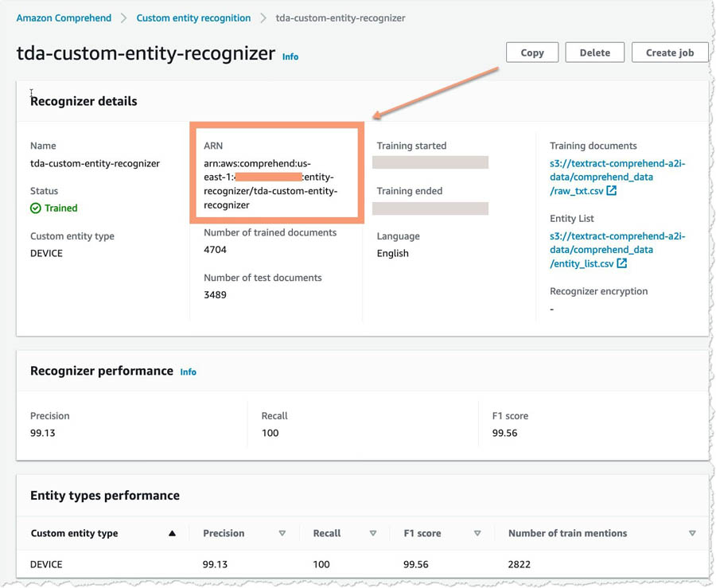The image size is (716, 588).
Task: Click the DEVICE row in entity types table
Action: (x=363, y=564)
